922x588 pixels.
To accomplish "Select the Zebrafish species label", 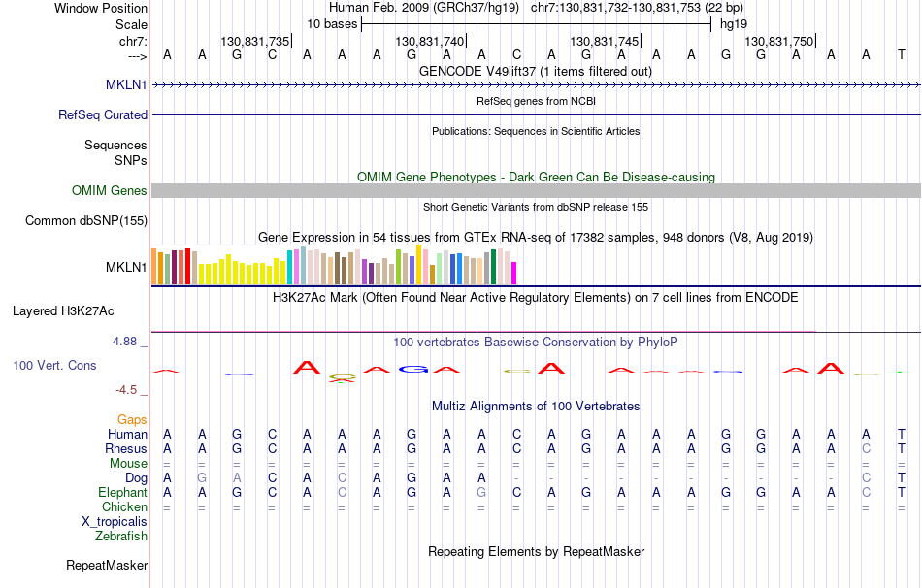I will click(121, 537).
